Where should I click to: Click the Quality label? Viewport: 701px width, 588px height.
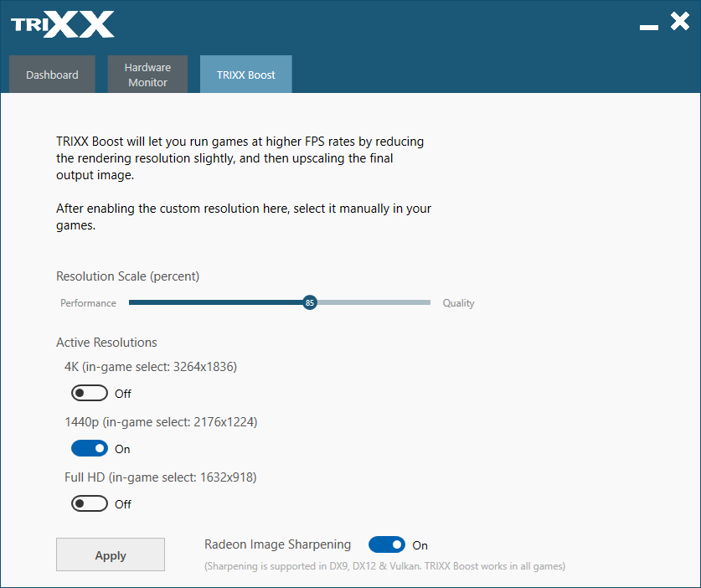(458, 303)
